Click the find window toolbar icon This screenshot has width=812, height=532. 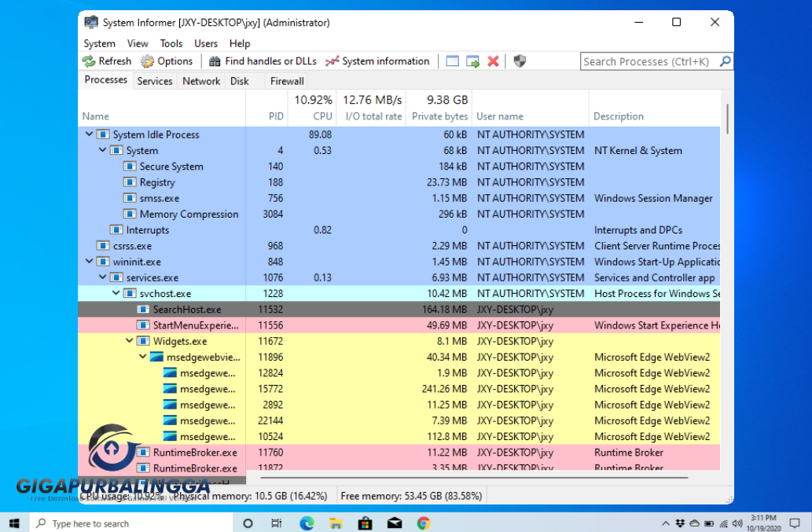tap(452, 61)
